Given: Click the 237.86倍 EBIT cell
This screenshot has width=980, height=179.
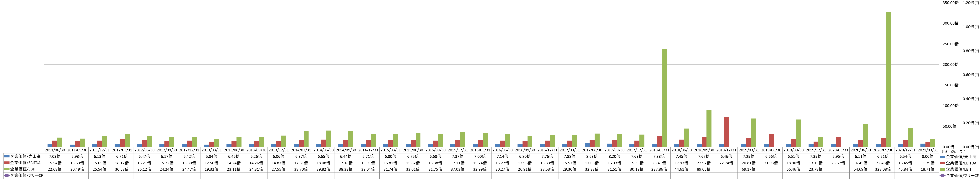Looking at the screenshot, I should [659, 169].
